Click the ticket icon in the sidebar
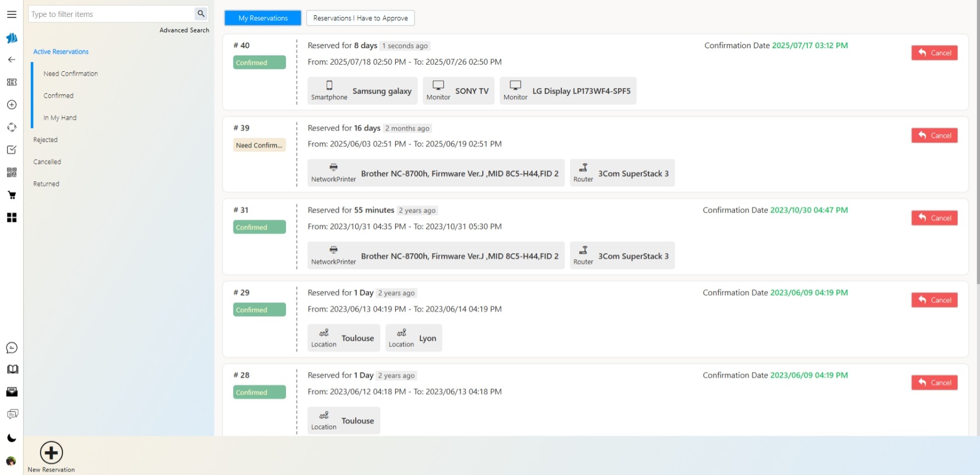Viewport: 980px width, 475px height. (12, 82)
